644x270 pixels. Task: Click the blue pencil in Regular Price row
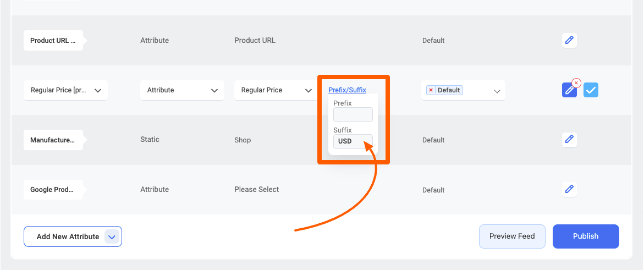(569, 90)
